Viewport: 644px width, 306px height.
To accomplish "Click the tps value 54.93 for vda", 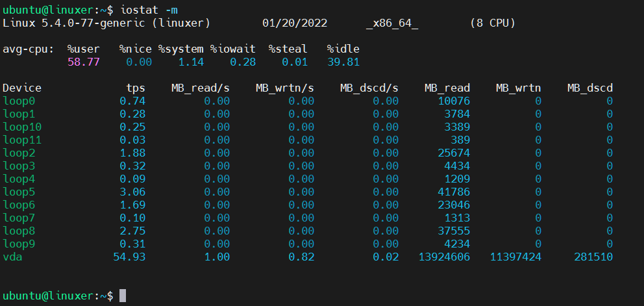I will [x=129, y=257].
